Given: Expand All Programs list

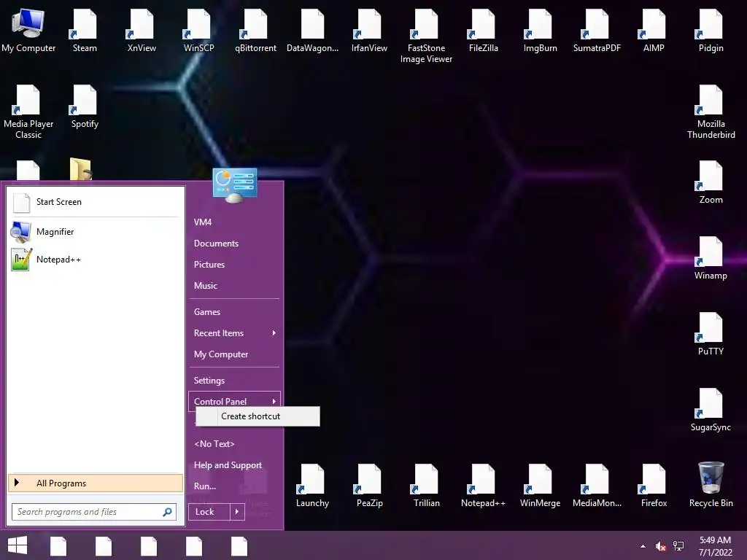Looking at the screenshot, I should tap(96, 483).
